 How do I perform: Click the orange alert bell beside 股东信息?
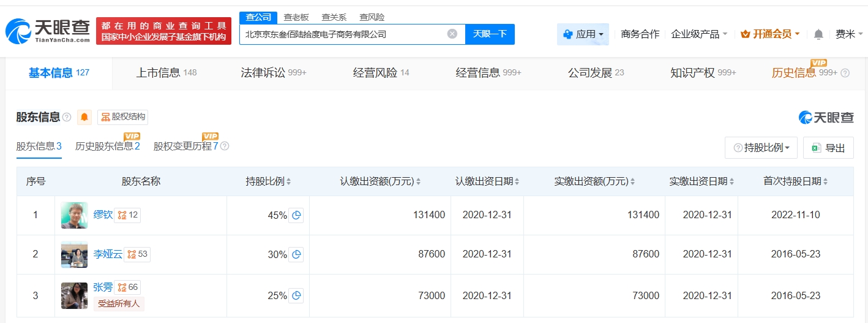[x=84, y=117]
